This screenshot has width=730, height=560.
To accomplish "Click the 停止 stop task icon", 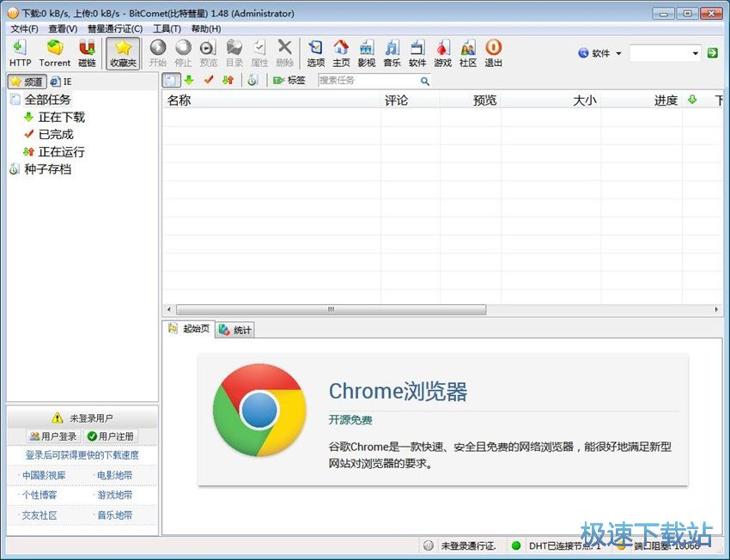I will [x=183, y=53].
